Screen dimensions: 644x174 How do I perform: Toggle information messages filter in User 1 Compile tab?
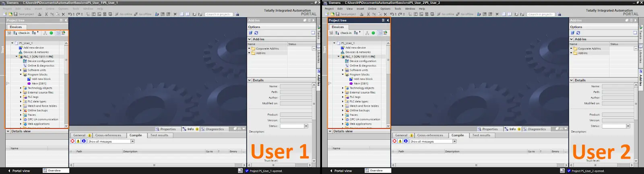click(84, 141)
